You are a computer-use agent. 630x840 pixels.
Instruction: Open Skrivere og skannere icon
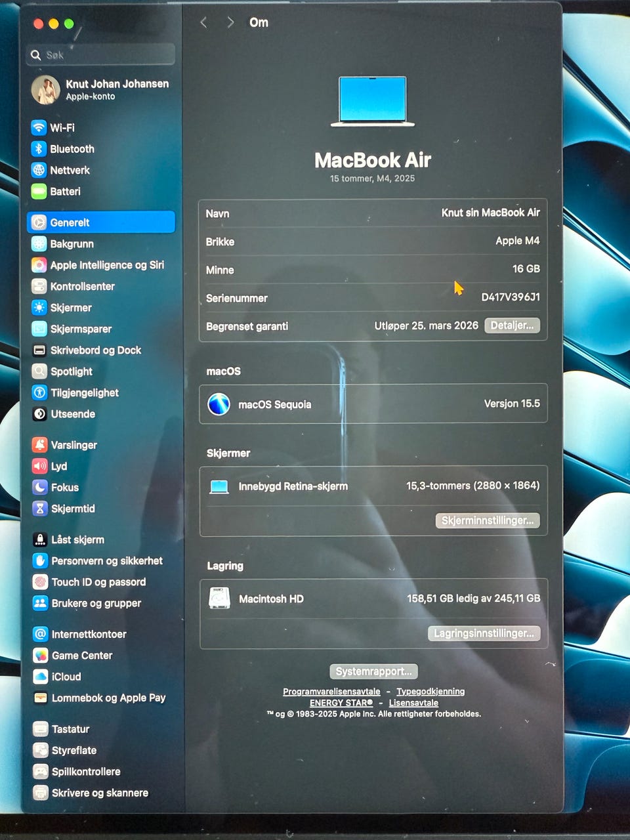pyautogui.click(x=41, y=793)
